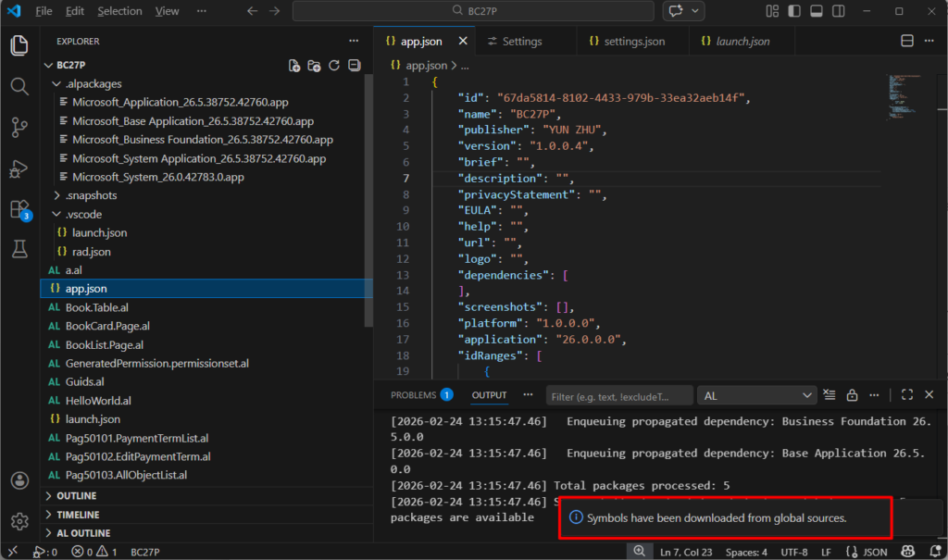Toggle the output scroll lock icon
The height and width of the screenshot is (560, 948).
[x=852, y=395]
